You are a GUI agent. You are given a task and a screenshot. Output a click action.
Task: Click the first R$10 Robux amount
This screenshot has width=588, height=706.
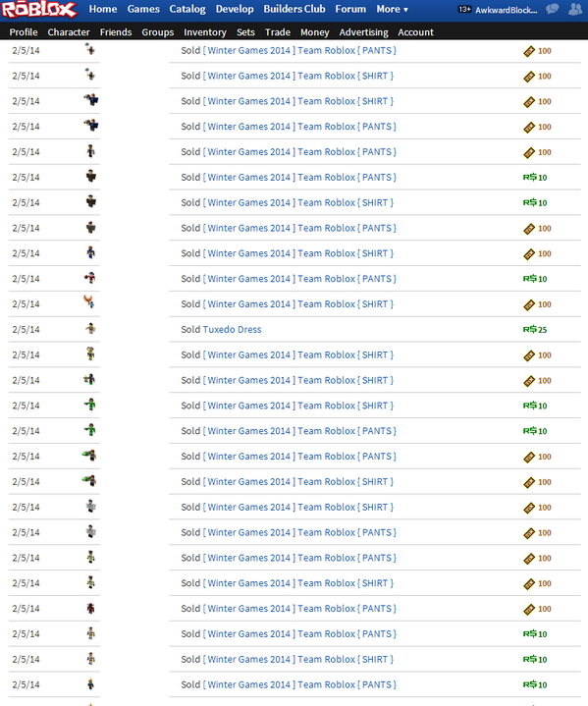tap(535, 178)
